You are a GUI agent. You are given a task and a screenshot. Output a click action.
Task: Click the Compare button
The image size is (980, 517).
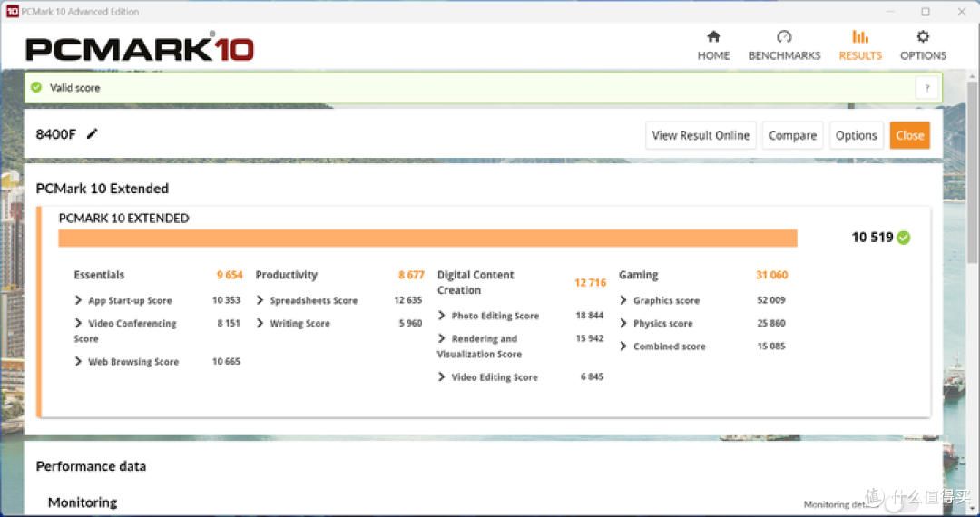(x=792, y=135)
